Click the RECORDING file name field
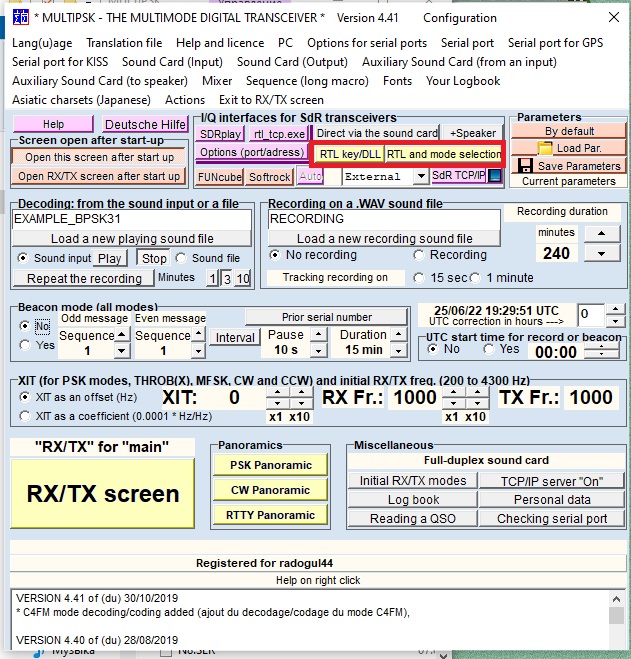Viewport: 631px width, 659px height. click(x=384, y=219)
